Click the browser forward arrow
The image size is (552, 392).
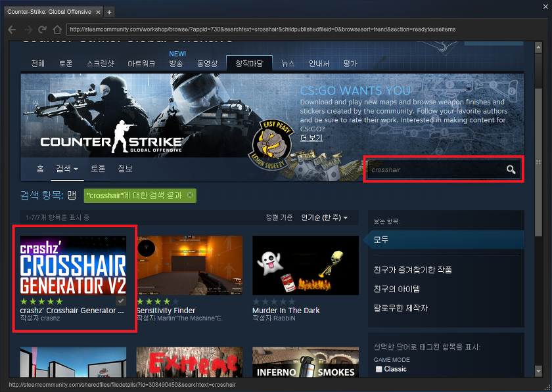click(28, 30)
